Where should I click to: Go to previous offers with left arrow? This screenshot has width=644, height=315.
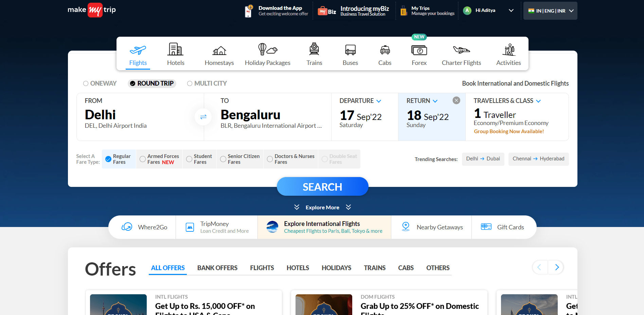pos(540,267)
